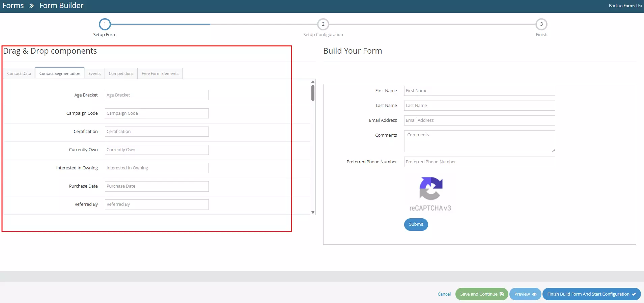This screenshot has width=644, height=303.
Task: Click the Comments label
Action: pyautogui.click(x=386, y=135)
